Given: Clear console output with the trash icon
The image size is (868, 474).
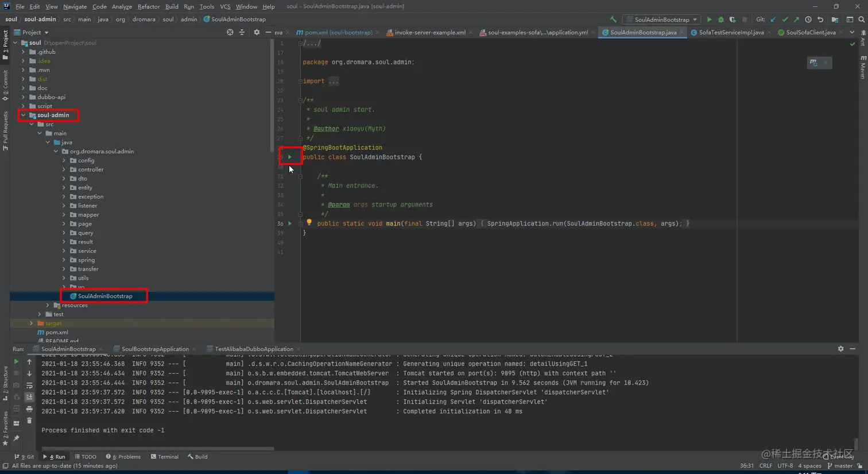Looking at the screenshot, I should coord(29,421).
